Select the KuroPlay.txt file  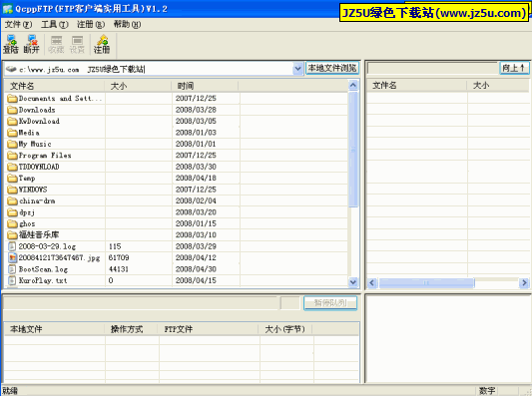(38, 280)
